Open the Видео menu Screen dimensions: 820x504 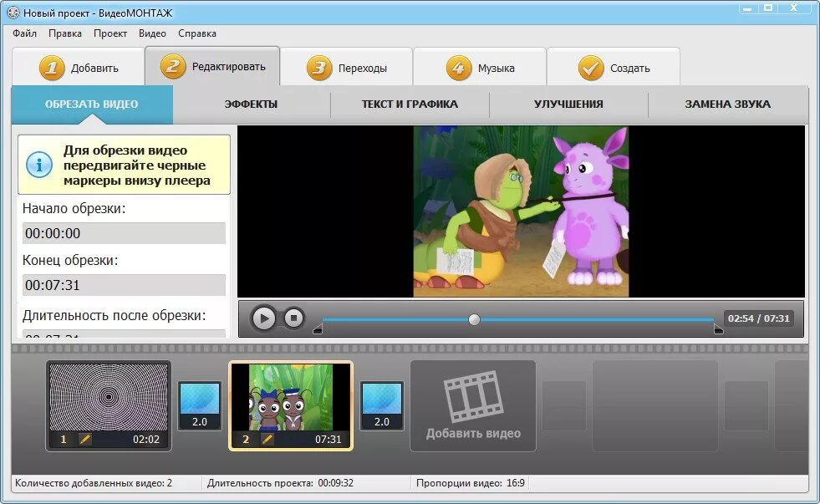tap(152, 33)
